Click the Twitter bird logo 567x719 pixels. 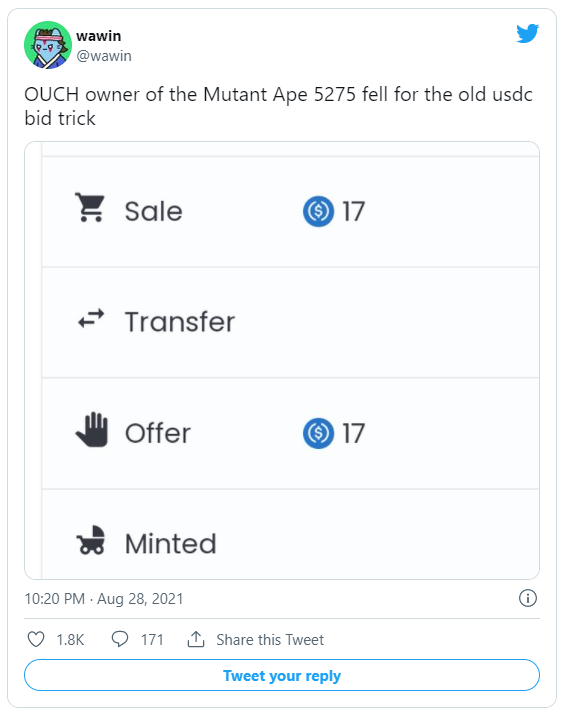click(x=527, y=33)
